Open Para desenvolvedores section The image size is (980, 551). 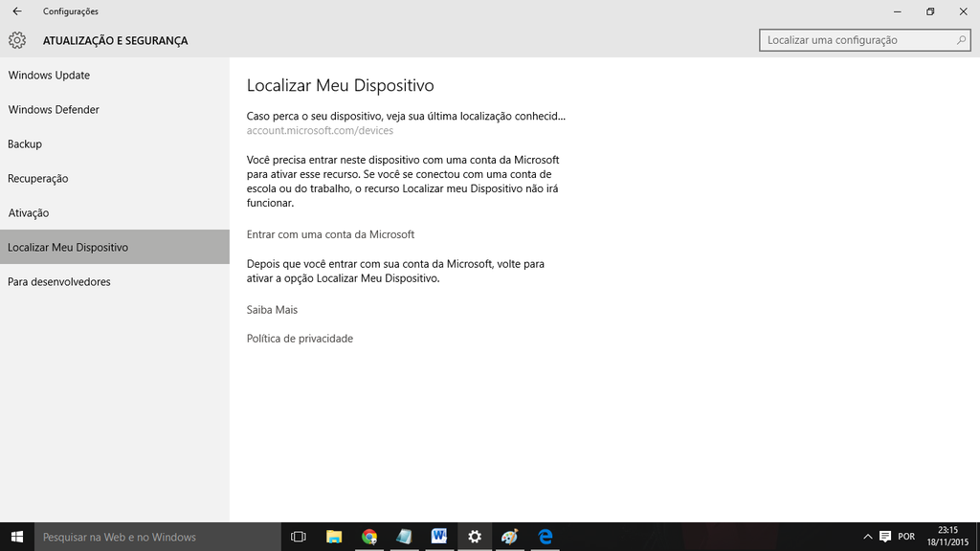coord(115,282)
